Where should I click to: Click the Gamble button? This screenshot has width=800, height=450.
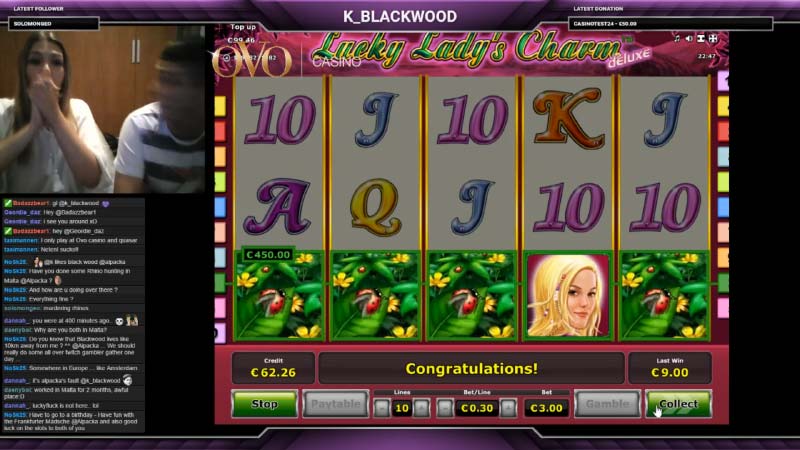pos(607,404)
